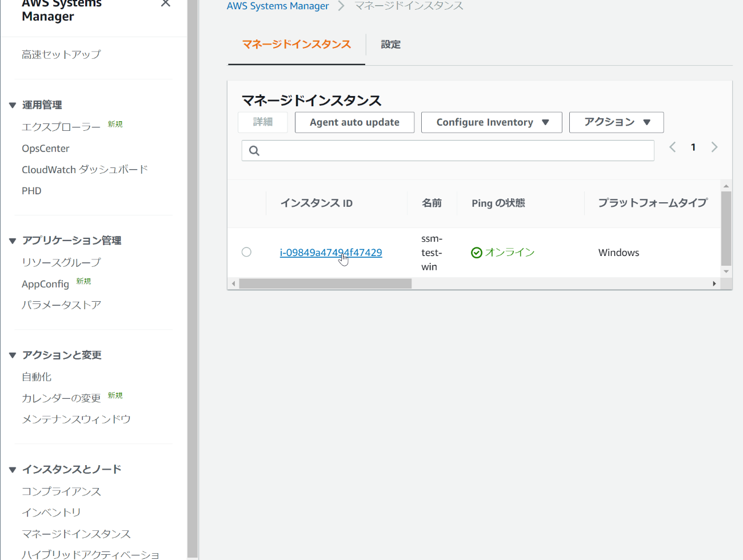The height and width of the screenshot is (560, 743).
Task: Go to previous page of instances
Action: [x=673, y=147]
